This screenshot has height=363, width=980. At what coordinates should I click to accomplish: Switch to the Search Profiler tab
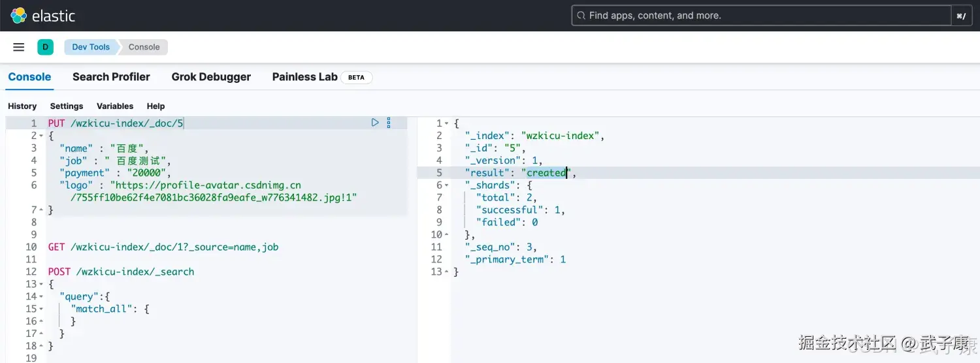(111, 77)
